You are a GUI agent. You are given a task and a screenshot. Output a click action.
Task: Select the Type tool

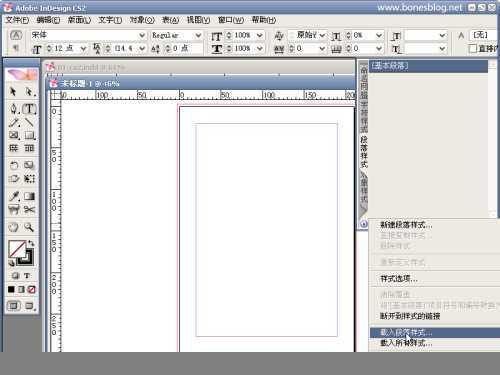29,108
